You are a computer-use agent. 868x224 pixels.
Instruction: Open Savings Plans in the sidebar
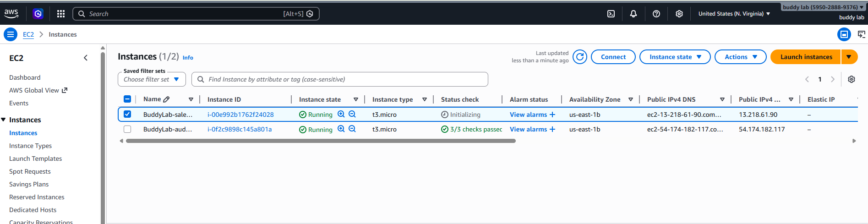[x=29, y=184]
